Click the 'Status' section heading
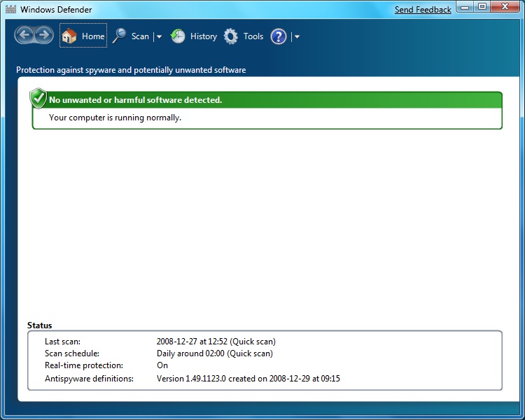Screen dimensions: 525x420 tap(39, 325)
